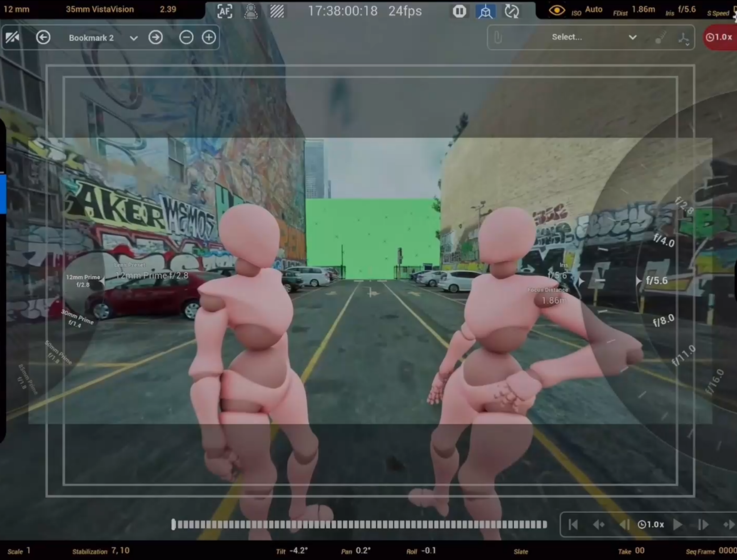This screenshot has height=560, width=737.
Task: Go to previous bookmark arrow
Action: click(x=43, y=37)
